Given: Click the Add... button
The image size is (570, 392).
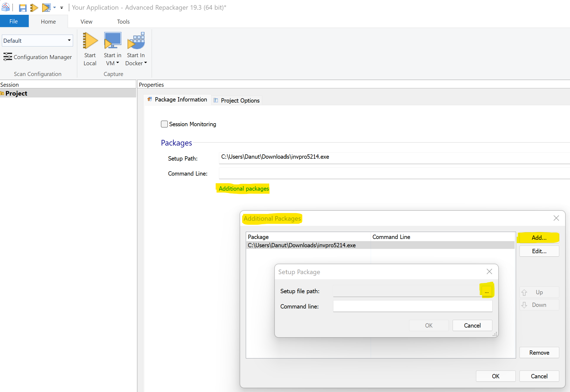Looking at the screenshot, I should coord(539,238).
